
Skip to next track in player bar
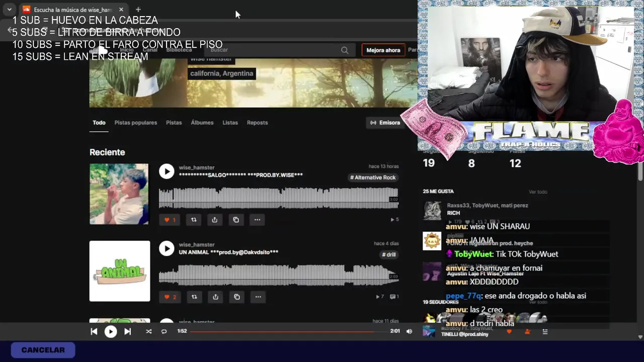(x=127, y=331)
